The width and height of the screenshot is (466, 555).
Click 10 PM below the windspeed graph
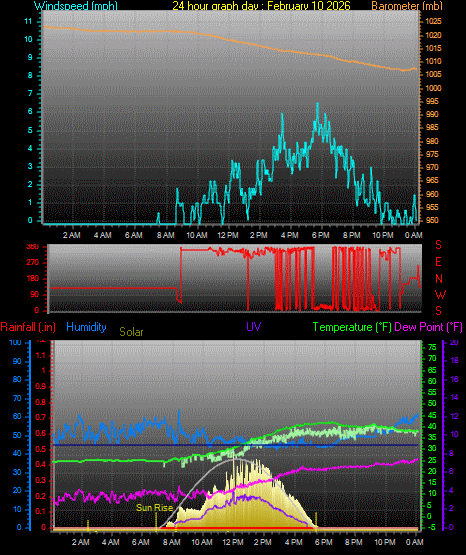tap(383, 235)
